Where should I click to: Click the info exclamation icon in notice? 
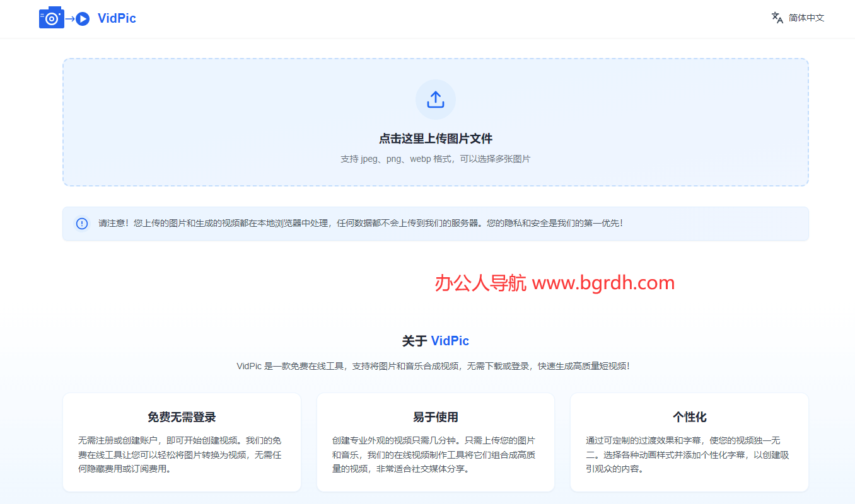82,224
